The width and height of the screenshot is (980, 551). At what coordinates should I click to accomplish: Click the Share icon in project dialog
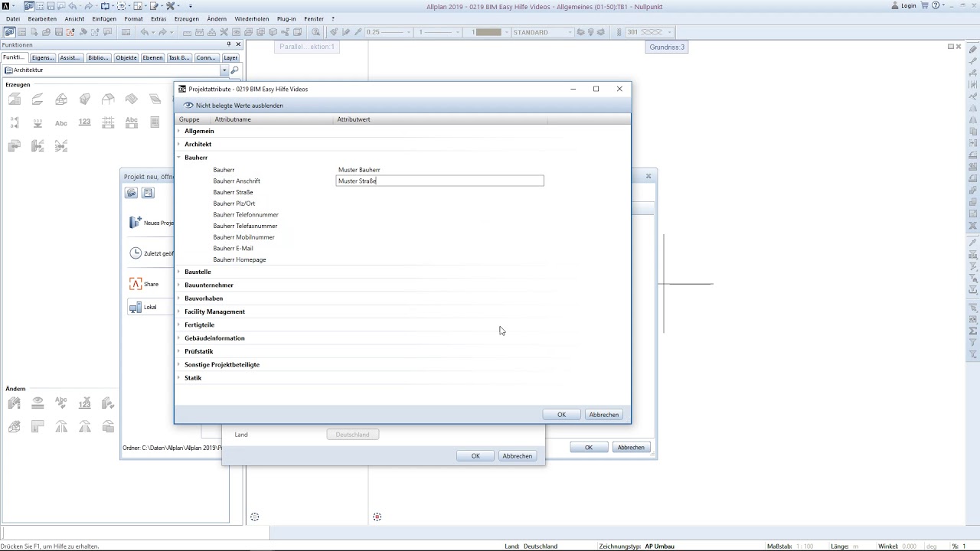[x=136, y=284]
